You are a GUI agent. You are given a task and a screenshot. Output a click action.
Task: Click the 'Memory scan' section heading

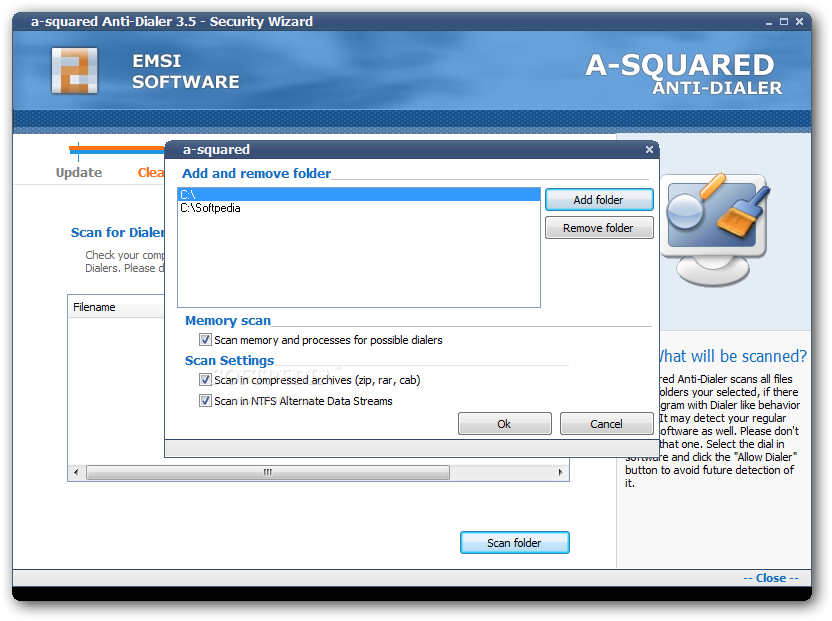point(228,321)
